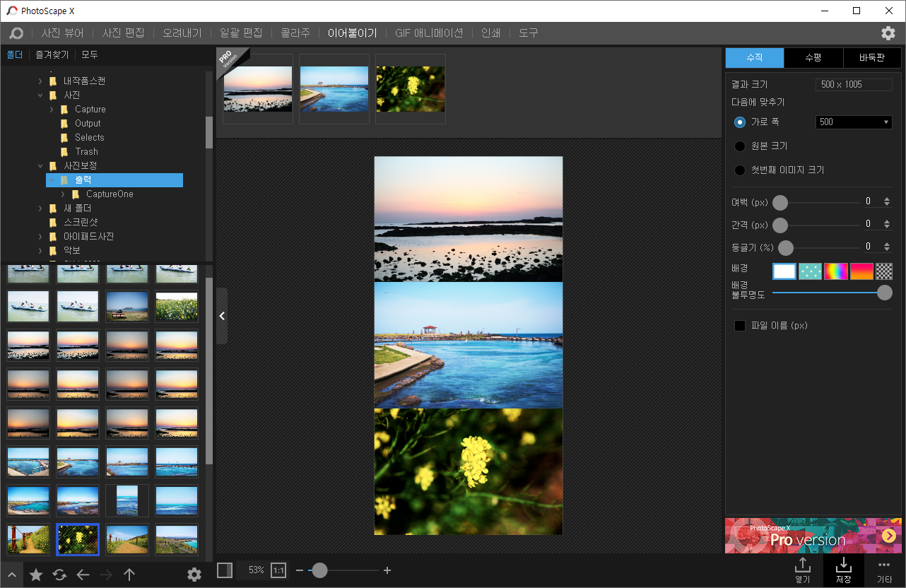This screenshot has width=906, height=588.
Task: Toggle the compare view square icon
Action: [225, 570]
